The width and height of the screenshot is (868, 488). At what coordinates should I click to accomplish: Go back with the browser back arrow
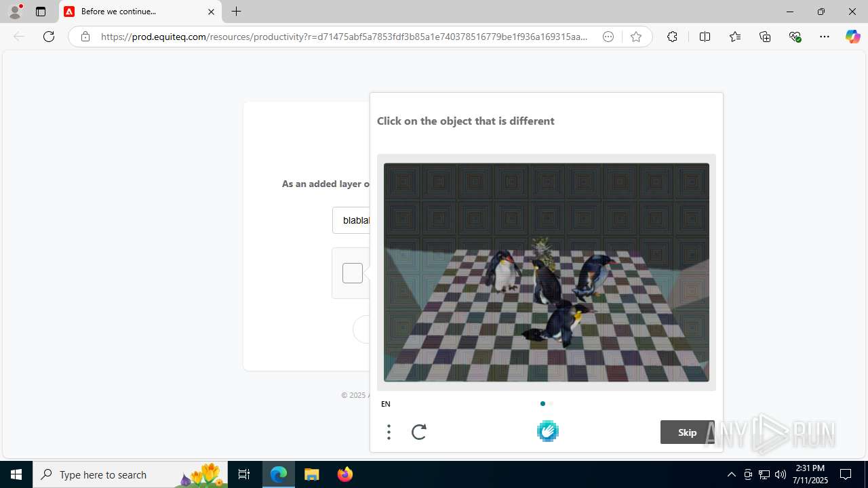19,37
